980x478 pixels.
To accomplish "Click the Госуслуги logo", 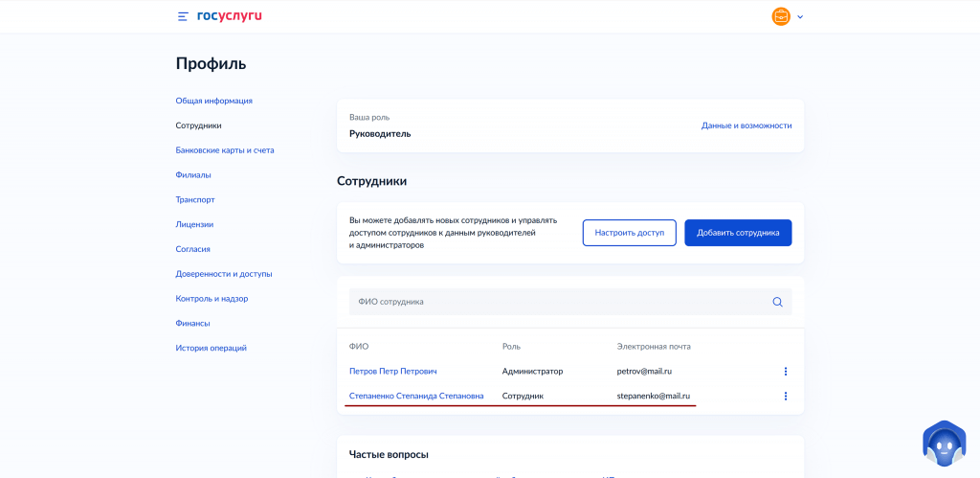I will pos(230,16).
